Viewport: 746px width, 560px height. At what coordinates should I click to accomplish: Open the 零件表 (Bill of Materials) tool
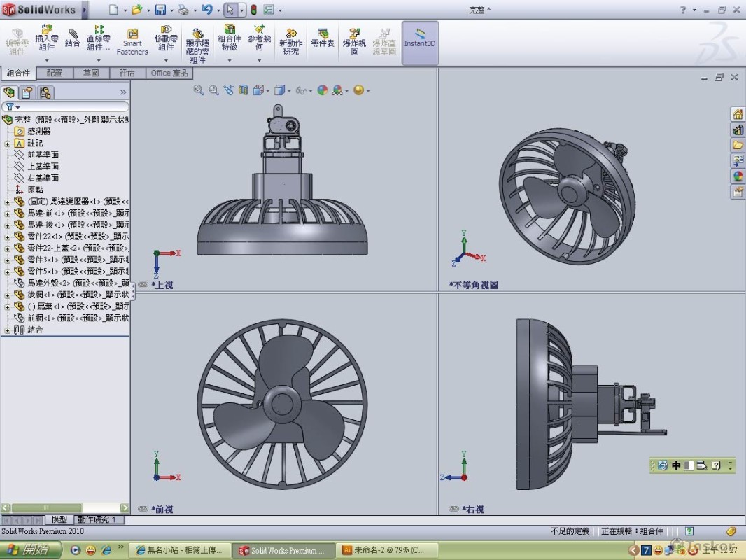point(322,38)
